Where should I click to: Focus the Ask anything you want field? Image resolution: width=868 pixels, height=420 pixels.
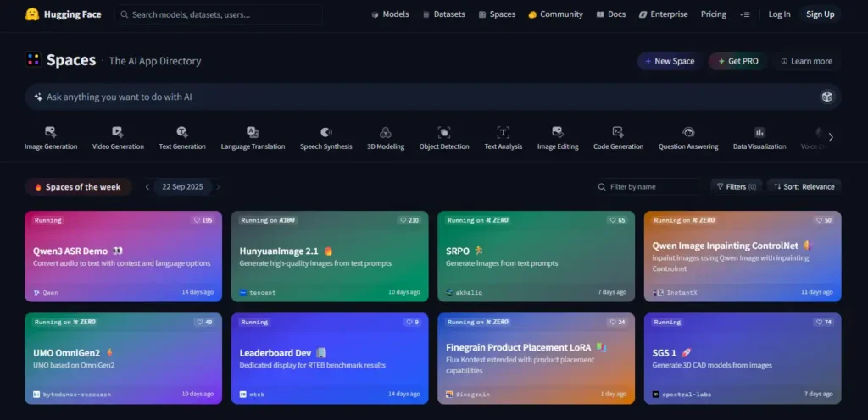[433, 97]
